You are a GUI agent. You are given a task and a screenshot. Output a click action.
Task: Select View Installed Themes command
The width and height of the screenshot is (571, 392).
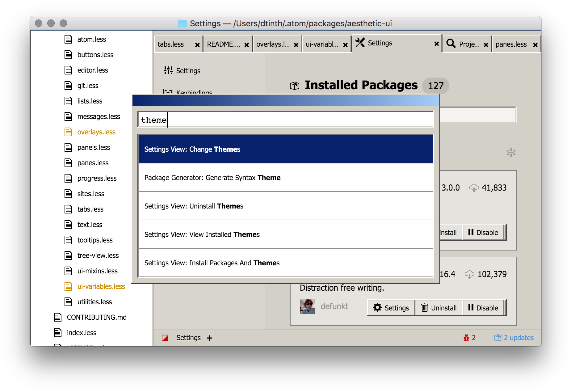(286, 234)
